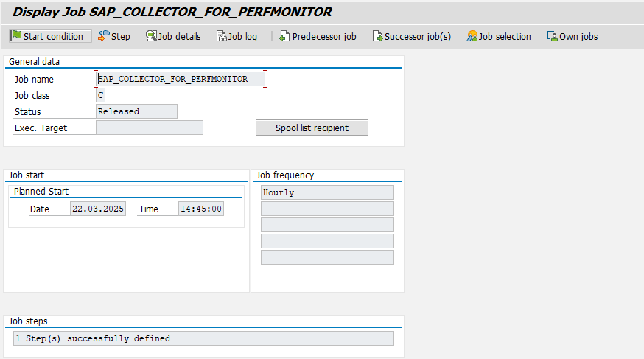Click the Exec. Target label

41,128
